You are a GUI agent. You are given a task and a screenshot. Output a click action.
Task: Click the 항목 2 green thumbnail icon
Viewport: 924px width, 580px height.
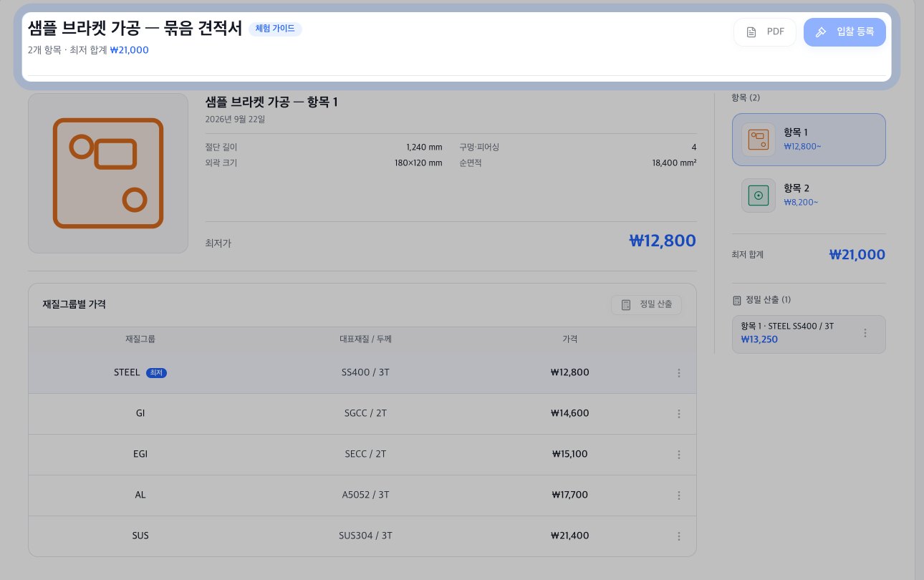point(759,195)
